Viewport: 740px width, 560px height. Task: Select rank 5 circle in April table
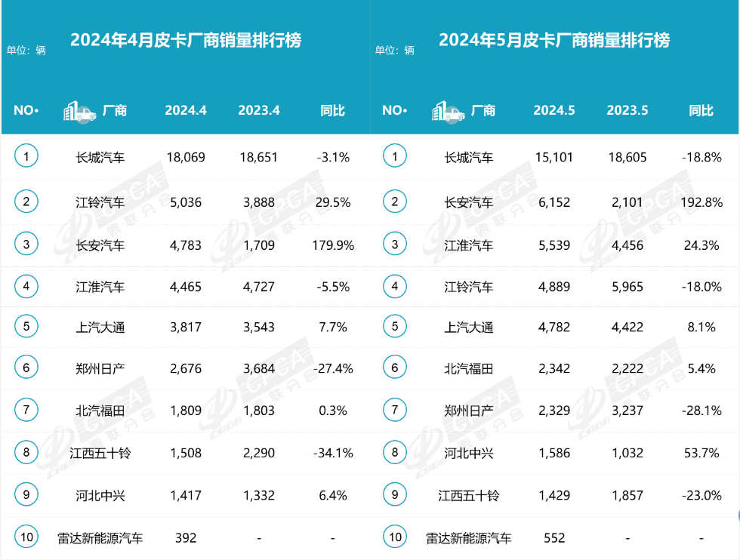[x=26, y=327]
